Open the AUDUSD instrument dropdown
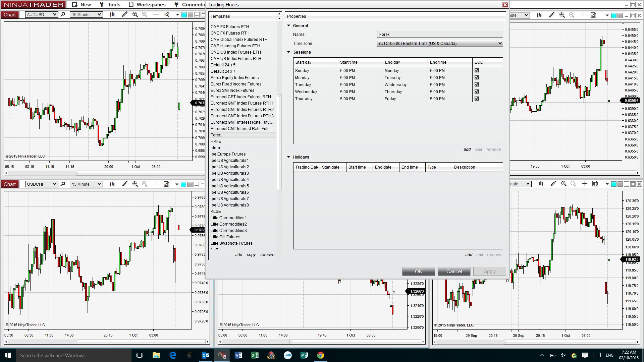This screenshot has height=362, width=644. coord(54,14)
